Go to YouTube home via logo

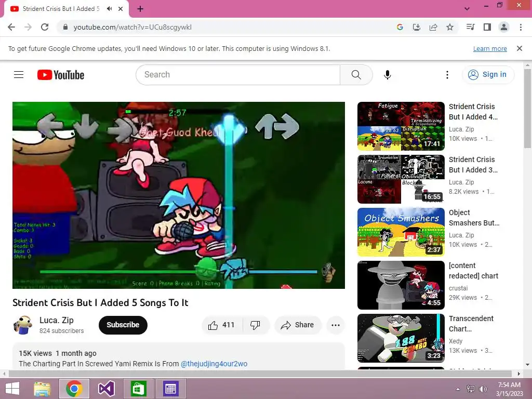61,75
